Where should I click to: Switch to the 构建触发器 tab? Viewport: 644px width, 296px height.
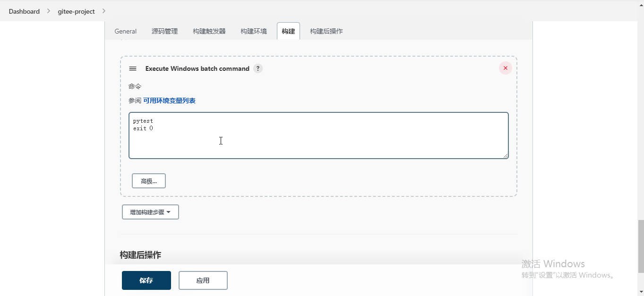tap(209, 31)
